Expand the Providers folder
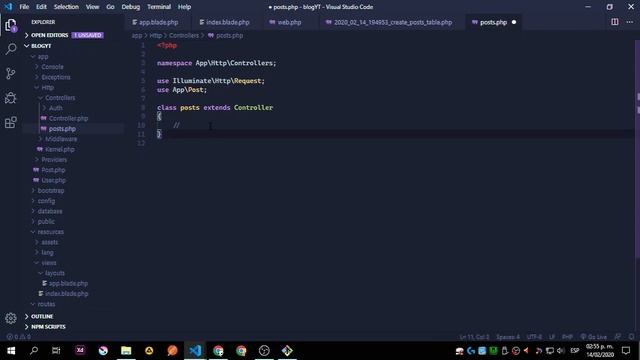Image resolution: width=640 pixels, height=360 pixels. 54,160
